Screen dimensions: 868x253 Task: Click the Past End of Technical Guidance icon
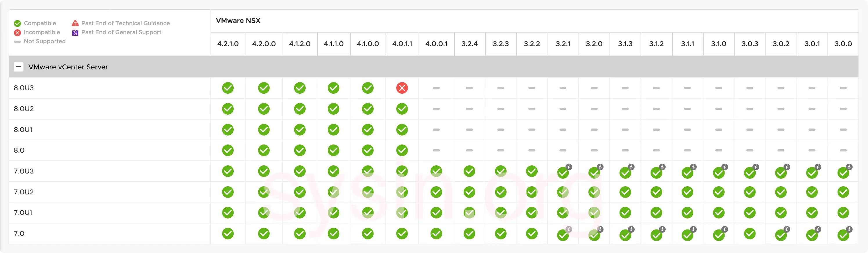pos(75,23)
